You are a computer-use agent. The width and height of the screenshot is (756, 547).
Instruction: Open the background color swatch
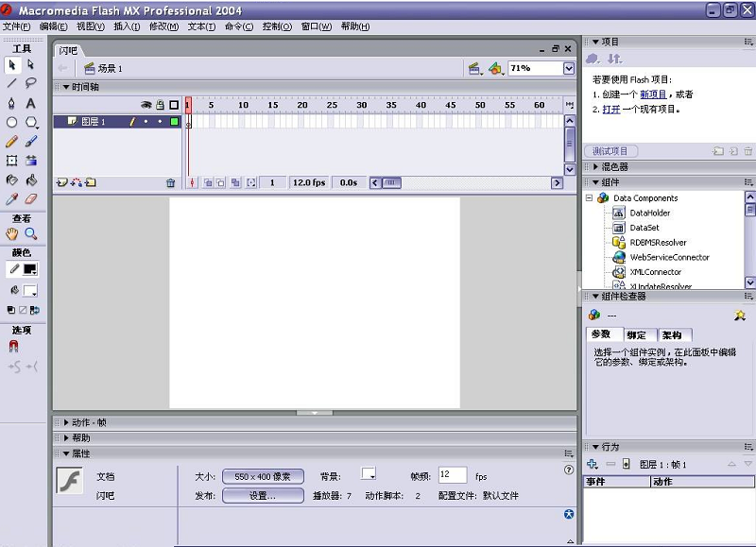click(369, 475)
